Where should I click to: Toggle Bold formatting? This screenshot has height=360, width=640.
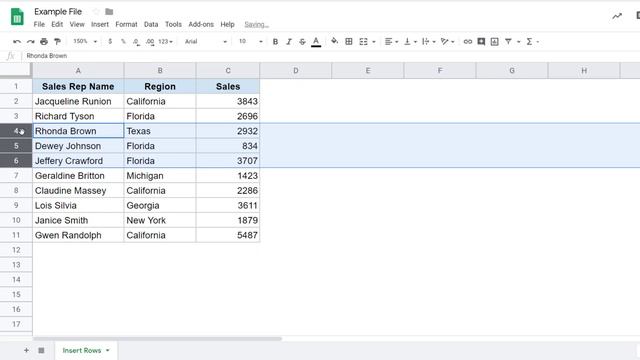pos(276,42)
